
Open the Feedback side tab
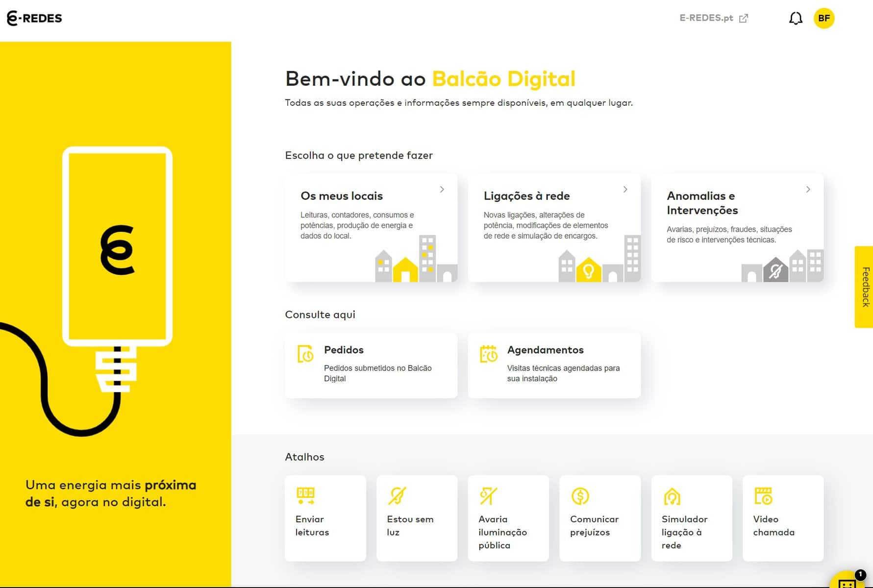tap(864, 287)
